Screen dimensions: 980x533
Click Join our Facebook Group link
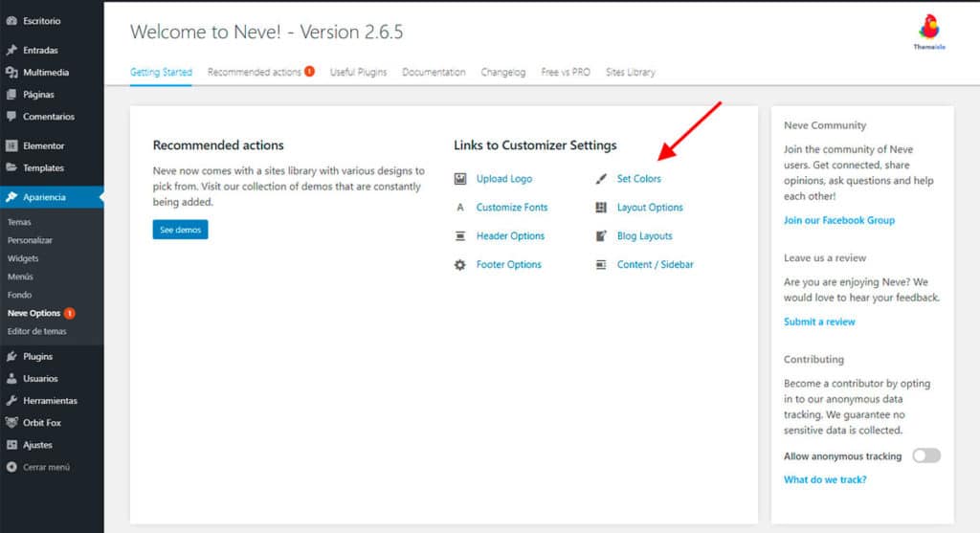click(x=838, y=221)
